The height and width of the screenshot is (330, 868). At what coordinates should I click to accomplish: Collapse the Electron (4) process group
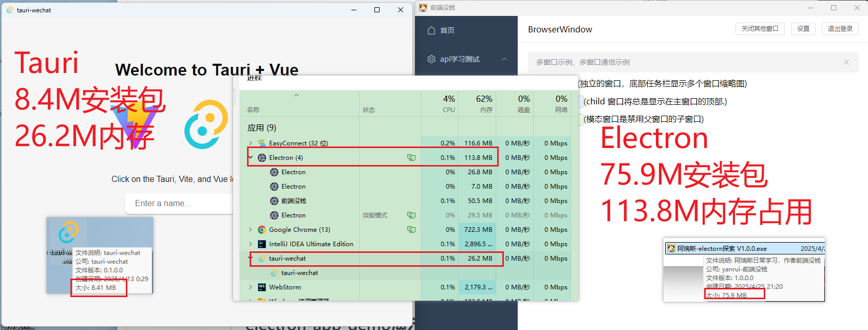click(250, 158)
